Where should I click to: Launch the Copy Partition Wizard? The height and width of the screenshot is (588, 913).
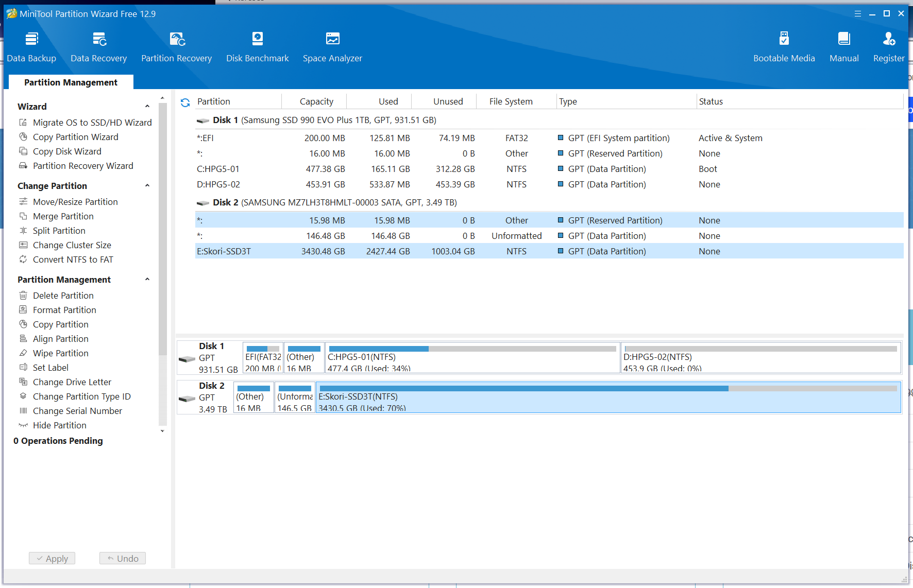[x=76, y=137]
